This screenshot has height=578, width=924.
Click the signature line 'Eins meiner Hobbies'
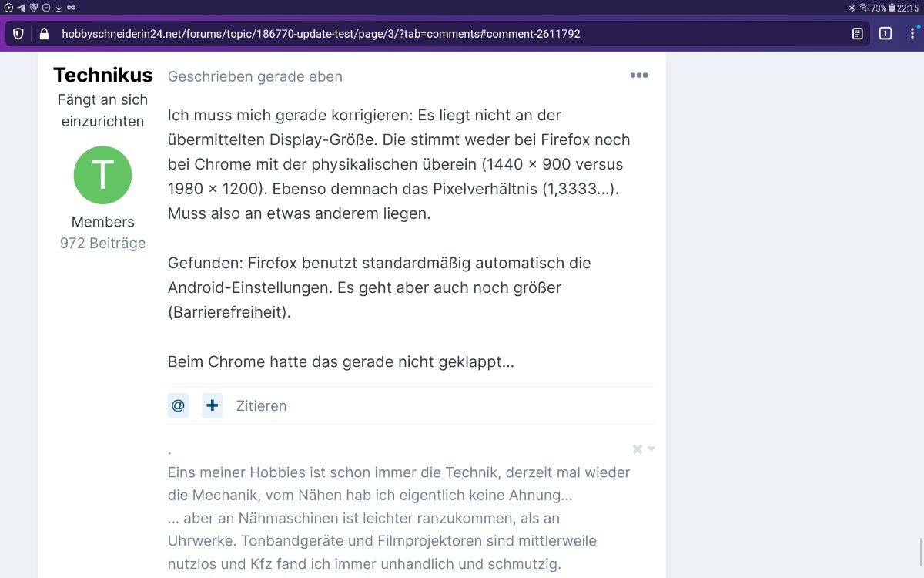(399, 472)
